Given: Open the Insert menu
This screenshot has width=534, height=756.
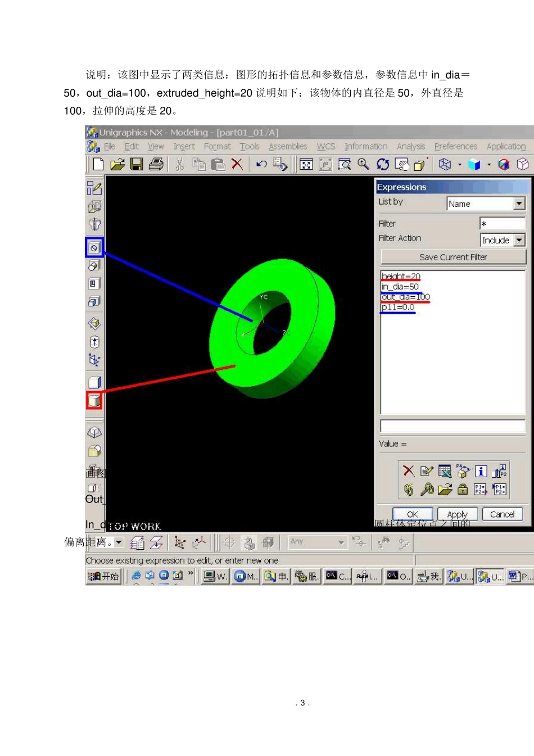Looking at the screenshot, I should click(184, 147).
